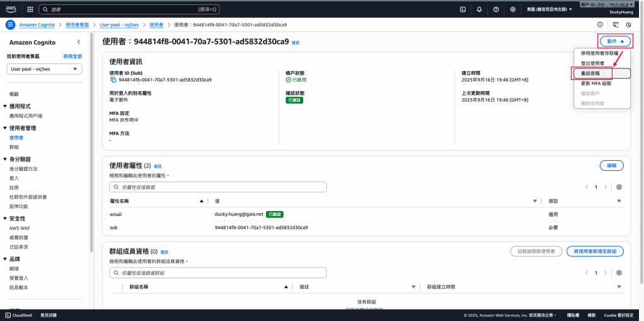Open the notifications bell

479,9
